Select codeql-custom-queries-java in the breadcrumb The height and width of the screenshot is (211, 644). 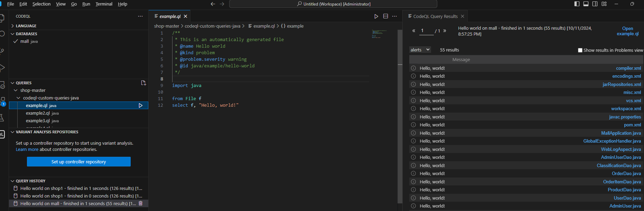click(212, 26)
